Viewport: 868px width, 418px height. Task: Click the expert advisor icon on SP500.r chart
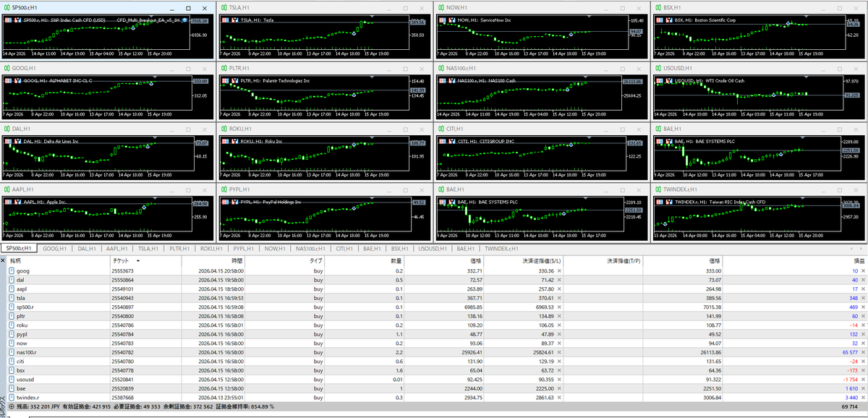(x=186, y=20)
